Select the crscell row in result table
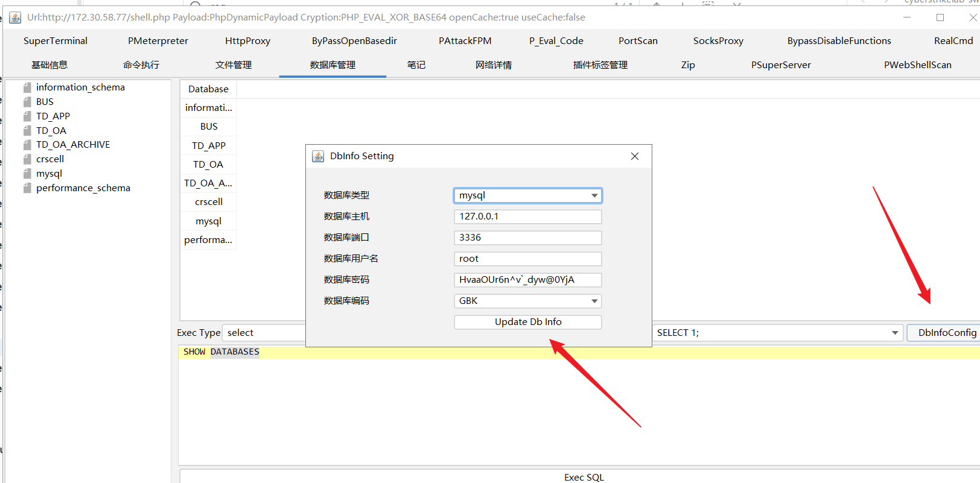This screenshot has height=483, width=980. pos(208,202)
